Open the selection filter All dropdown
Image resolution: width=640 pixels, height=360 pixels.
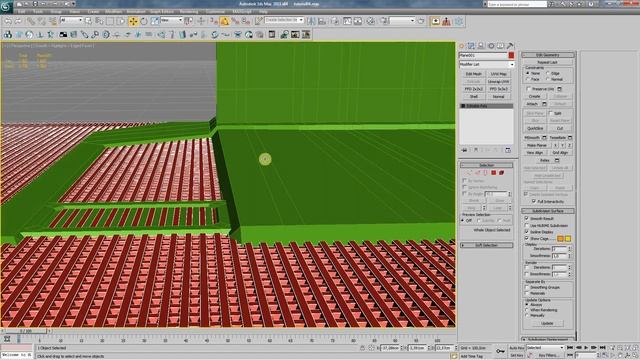(x=71, y=20)
